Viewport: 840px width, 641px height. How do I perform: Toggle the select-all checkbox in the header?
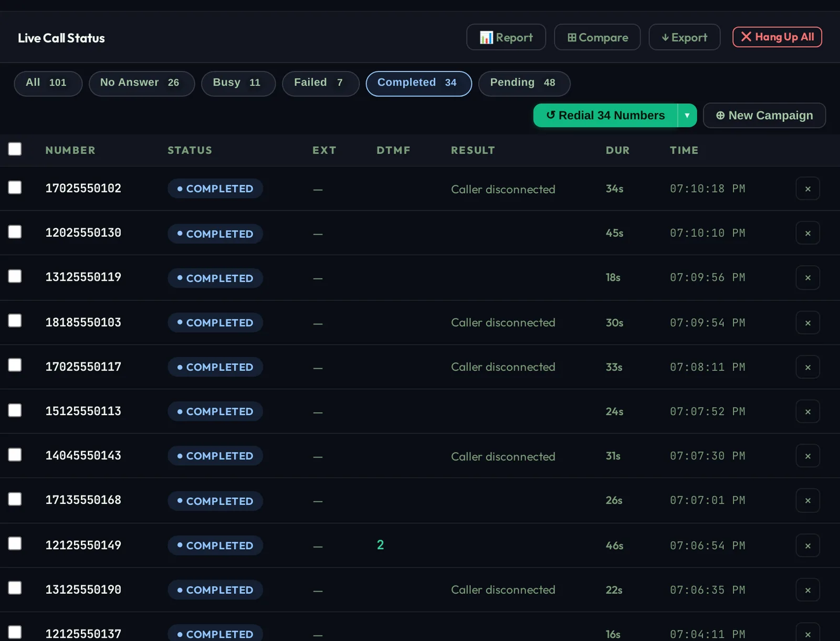point(15,149)
